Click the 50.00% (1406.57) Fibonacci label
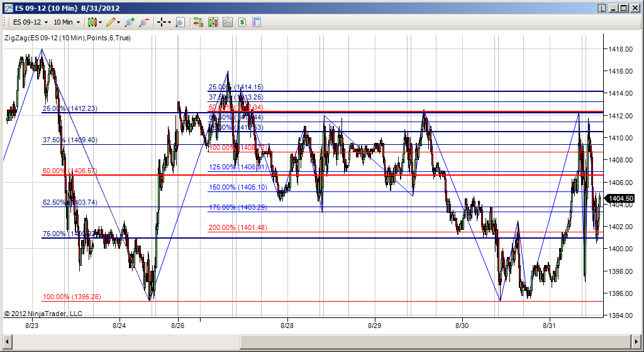 tap(70, 171)
